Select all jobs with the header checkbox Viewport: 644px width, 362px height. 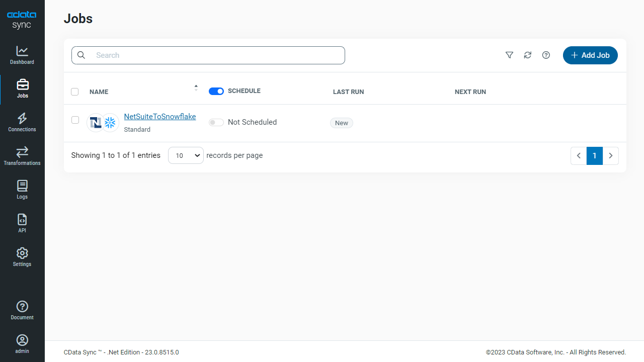(75, 92)
